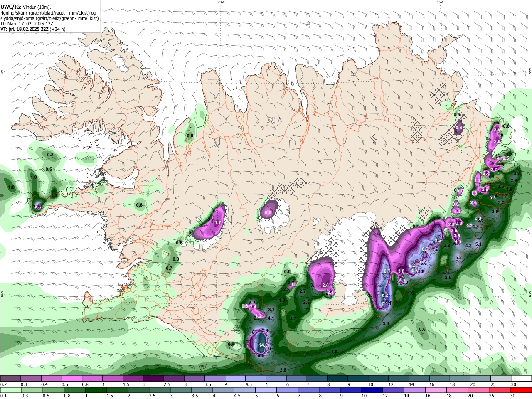
Task: Click the 5.2 value near the east coast
Action: (459, 258)
